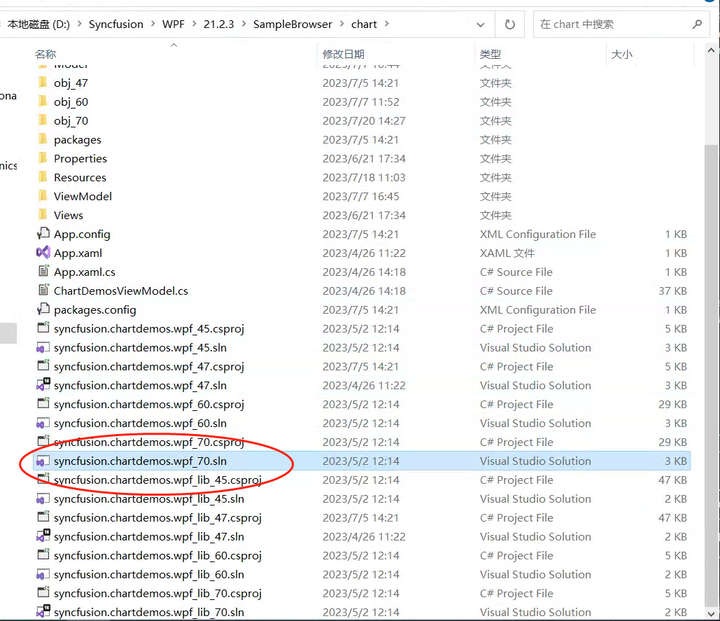Open the address bar history dropdown

[x=480, y=24]
